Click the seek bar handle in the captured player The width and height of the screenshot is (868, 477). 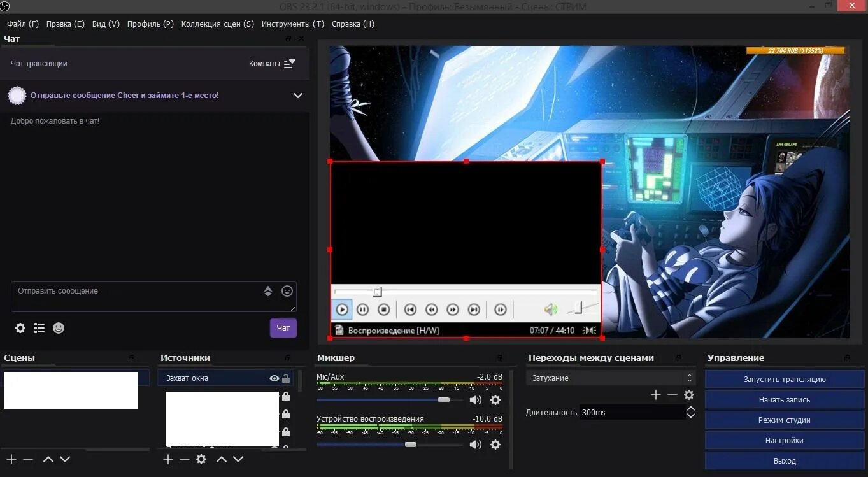pyautogui.click(x=377, y=292)
